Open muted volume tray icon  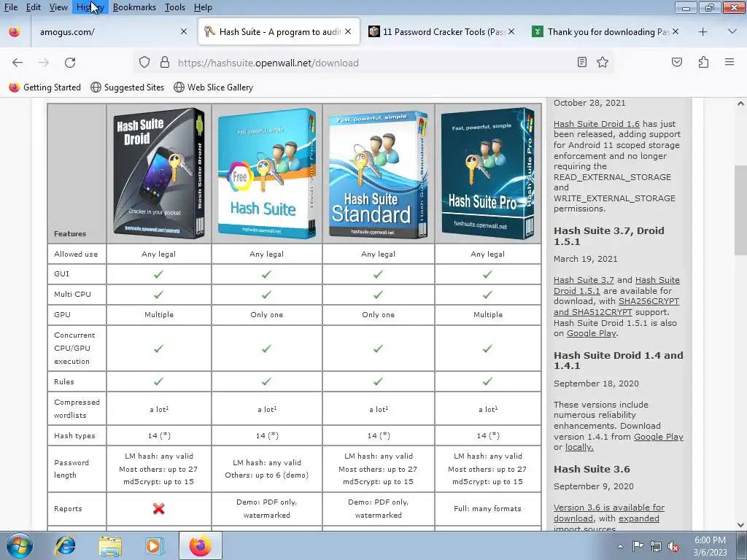[673, 546]
